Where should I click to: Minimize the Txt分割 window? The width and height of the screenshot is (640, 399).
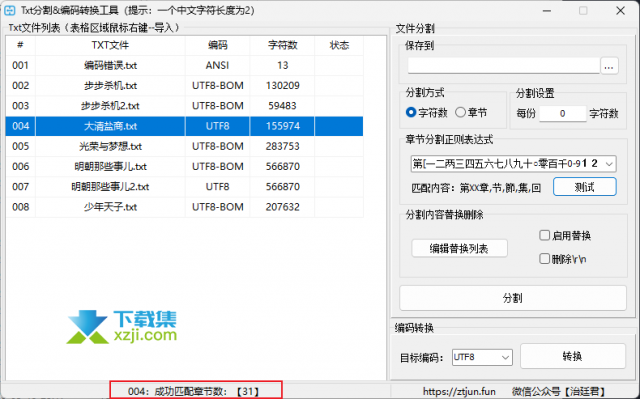[547, 11]
